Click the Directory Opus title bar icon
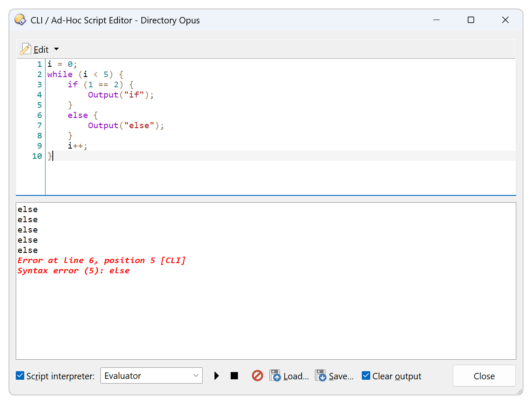 tap(20, 20)
